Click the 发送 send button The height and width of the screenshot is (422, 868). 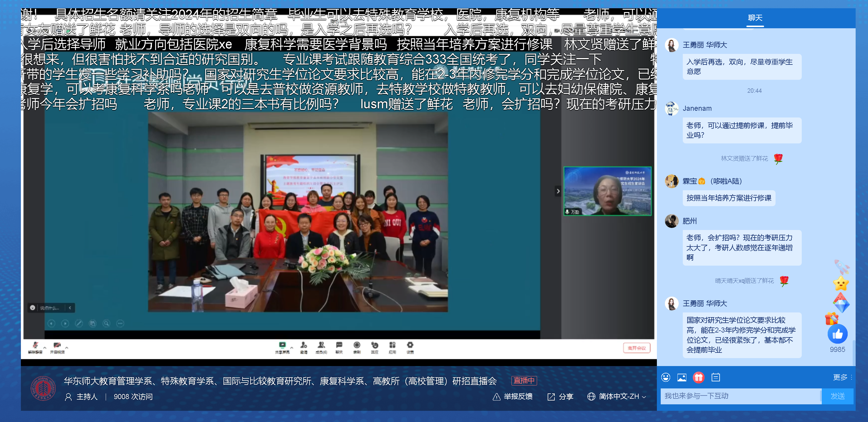click(837, 396)
